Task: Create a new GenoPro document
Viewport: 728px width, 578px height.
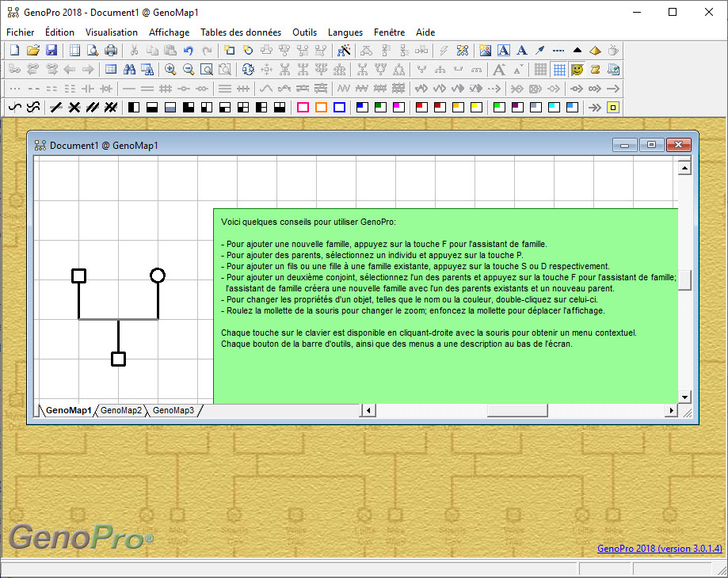Action: (x=13, y=50)
